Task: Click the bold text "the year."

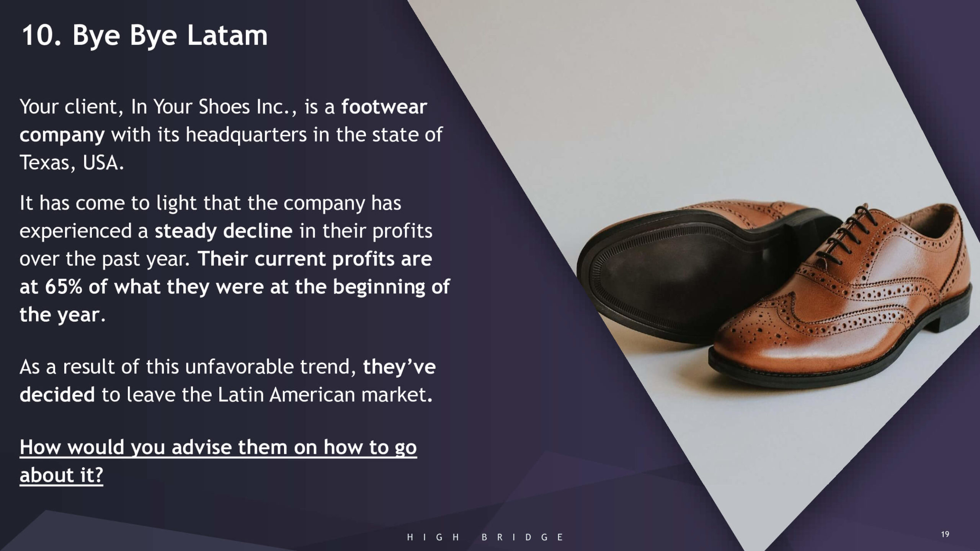Action: [x=62, y=315]
